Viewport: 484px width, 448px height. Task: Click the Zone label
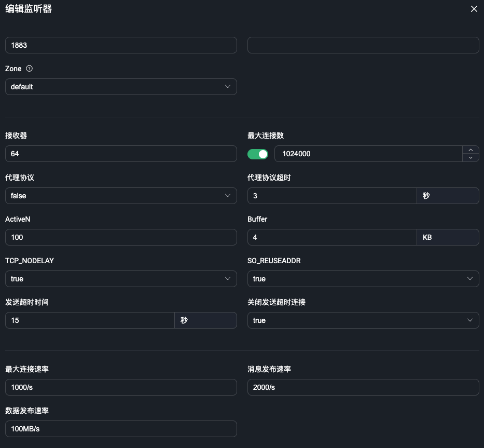[13, 69]
